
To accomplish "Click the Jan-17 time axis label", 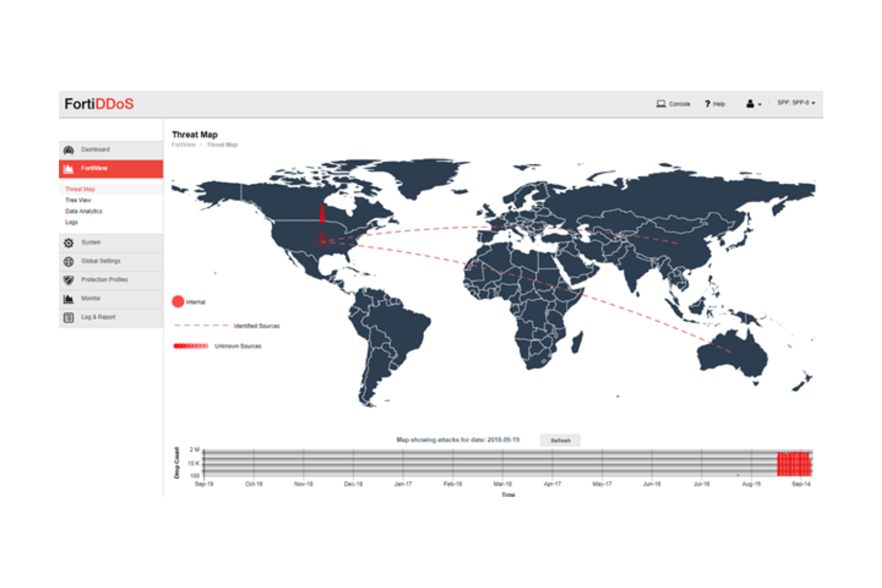I will pyautogui.click(x=403, y=484).
